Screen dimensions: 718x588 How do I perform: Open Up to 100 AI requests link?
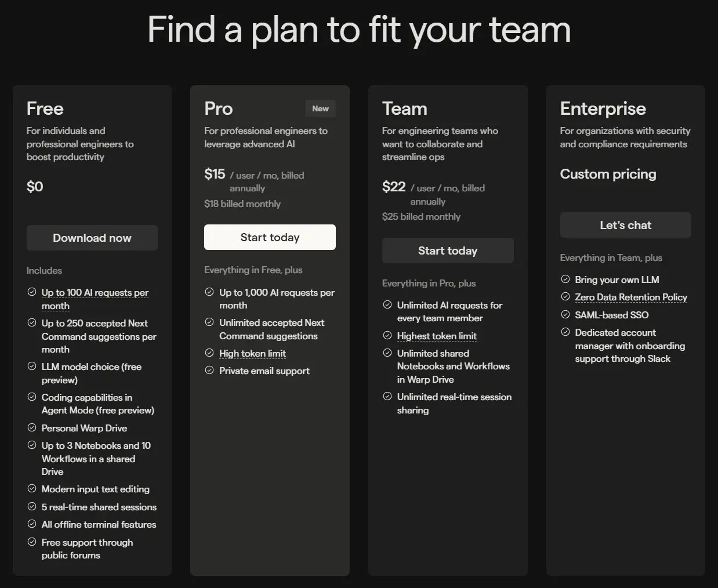coord(95,293)
